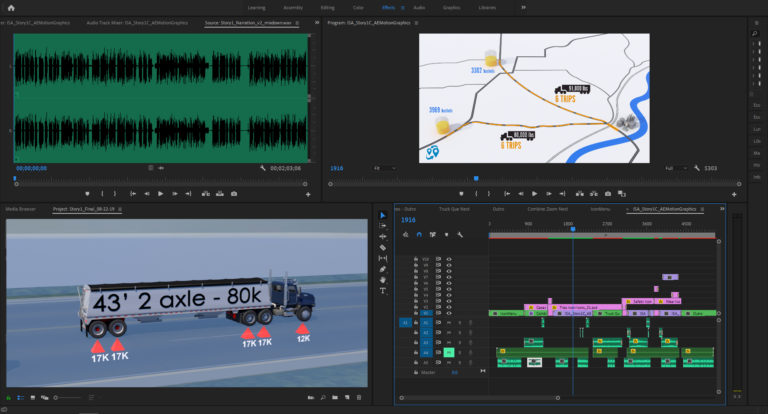Open the Media Browser panel tab
768x414 pixels.
22,209
